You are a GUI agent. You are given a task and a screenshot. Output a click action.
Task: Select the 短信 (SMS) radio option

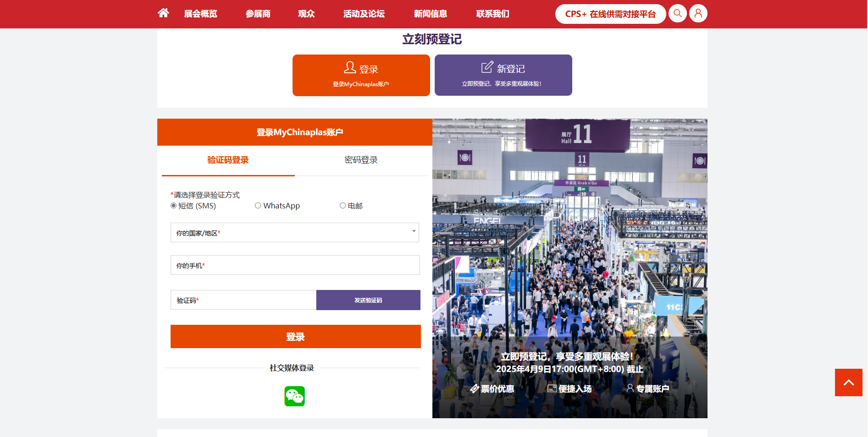point(173,206)
